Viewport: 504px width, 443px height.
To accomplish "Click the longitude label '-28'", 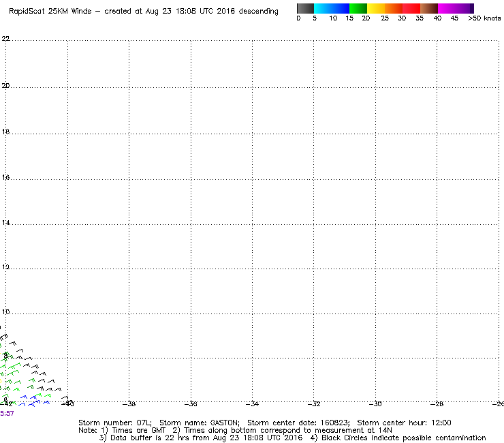I will [437, 404].
